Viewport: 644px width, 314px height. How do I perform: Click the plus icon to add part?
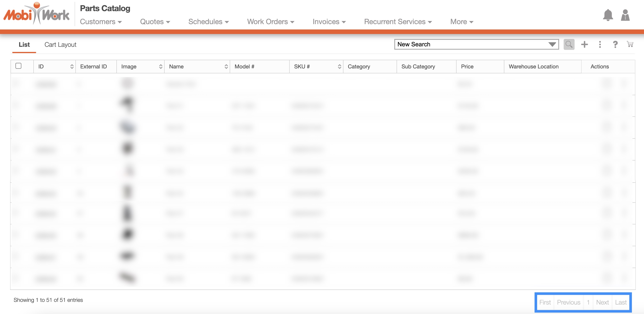coord(584,44)
